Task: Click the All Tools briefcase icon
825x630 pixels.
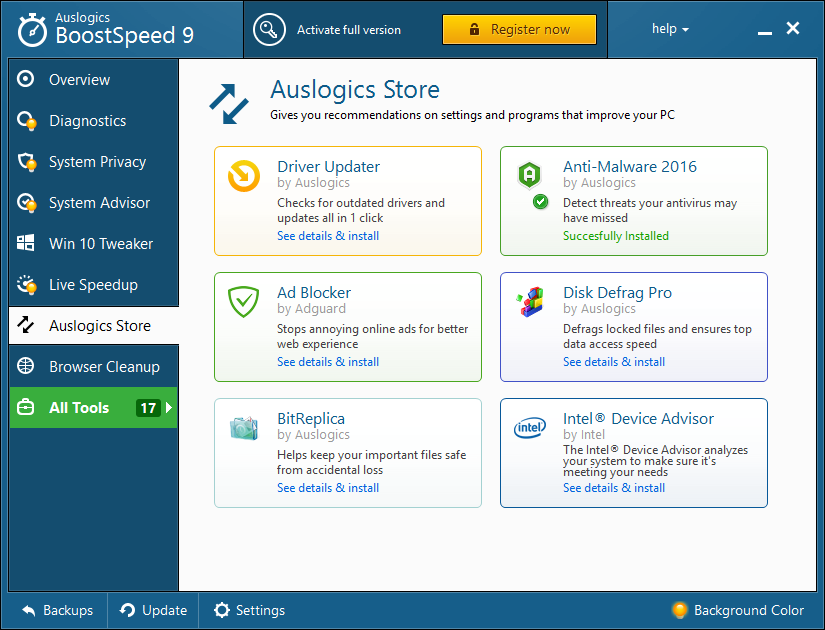Action: pos(25,407)
